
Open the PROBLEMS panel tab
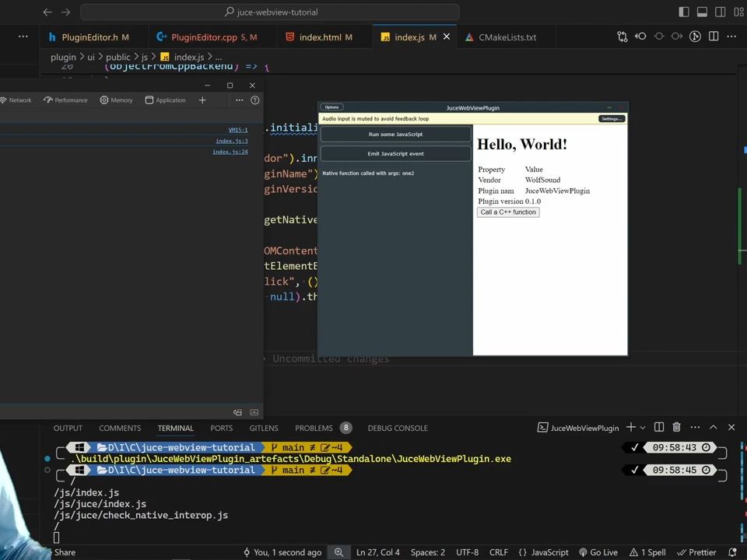tap(314, 428)
